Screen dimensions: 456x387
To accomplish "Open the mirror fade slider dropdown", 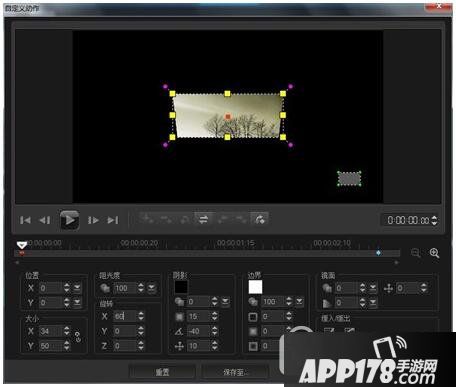I will tap(373, 303).
